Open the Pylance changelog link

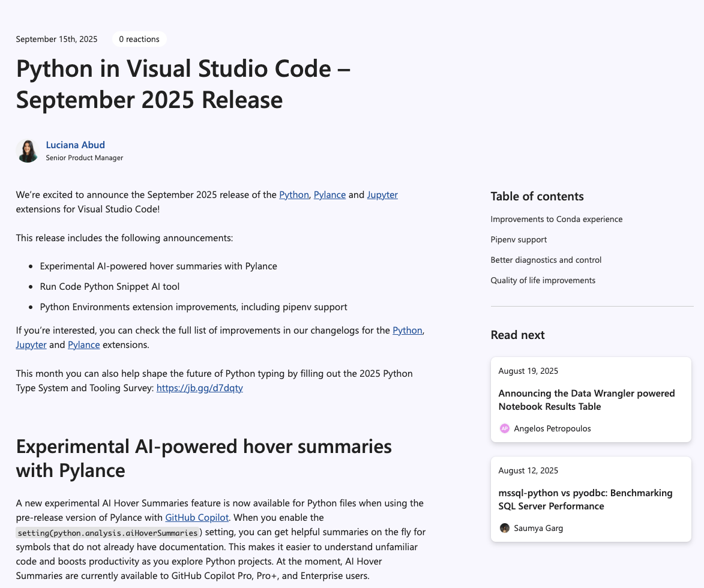(x=84, y=344)
